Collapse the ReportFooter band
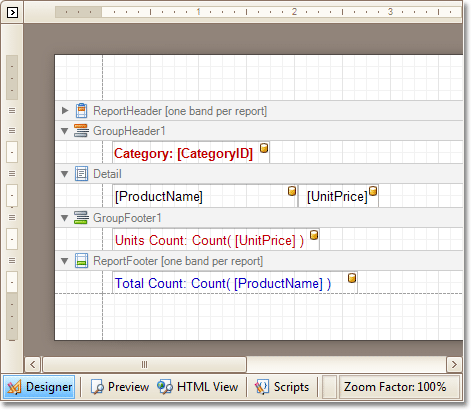471x410 pixels. [x=65, y=261]
